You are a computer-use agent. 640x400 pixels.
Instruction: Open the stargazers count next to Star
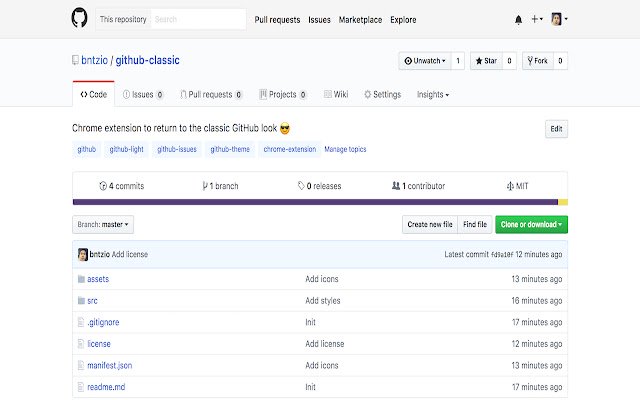(509, 61)
